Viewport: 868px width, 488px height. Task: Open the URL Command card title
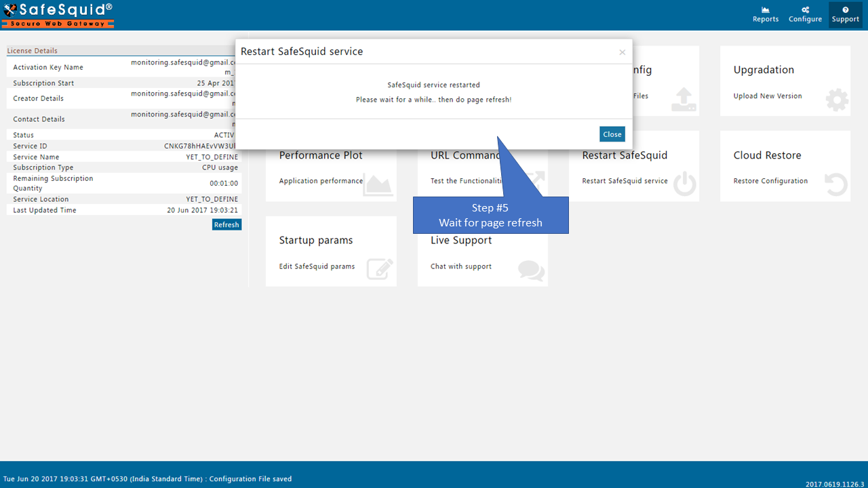coord(466,155)
